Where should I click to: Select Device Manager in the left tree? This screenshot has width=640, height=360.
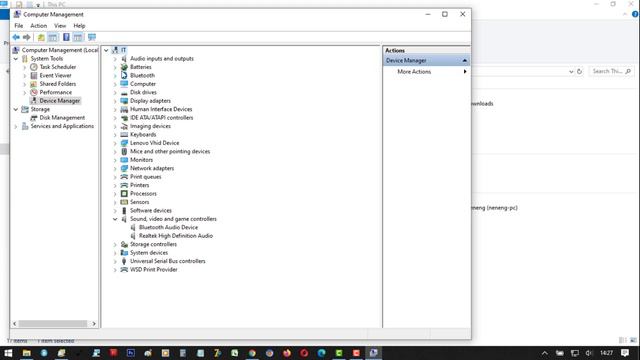pos(60,101)
